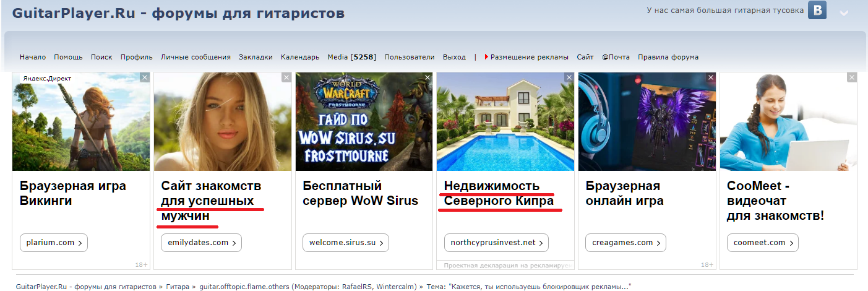Click headline Браузерная онлайн игра
The image size is (868, 291).
(624, 193)
